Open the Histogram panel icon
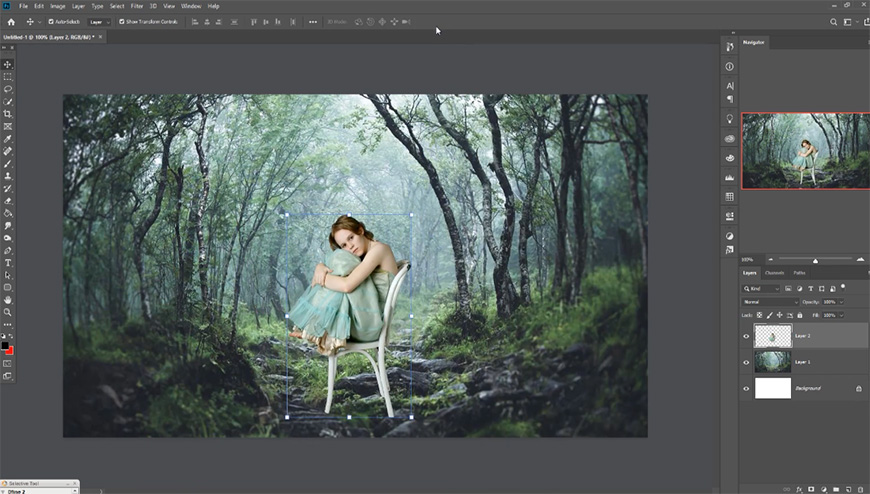This screenshot has height=494, width=870. click(x=730, y=178)
